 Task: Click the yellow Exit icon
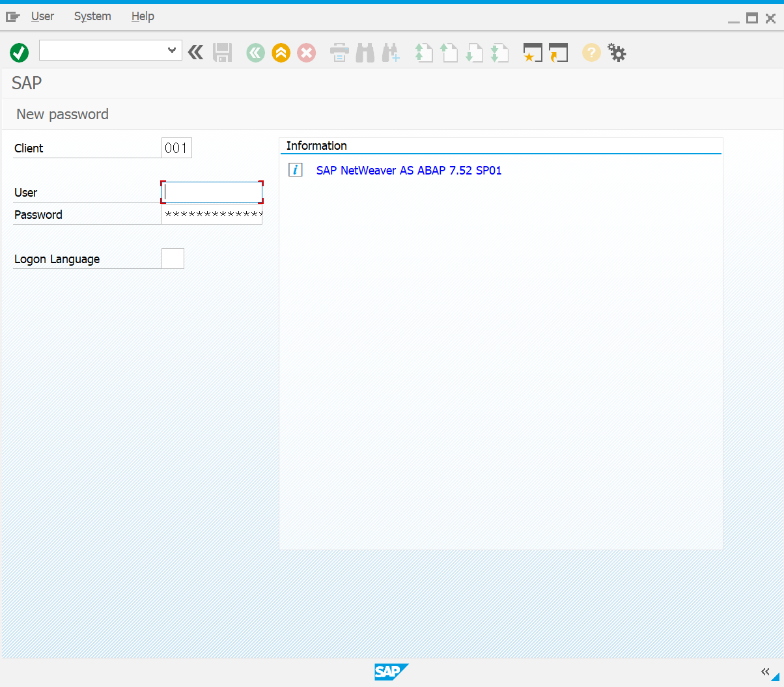[281, 53]
